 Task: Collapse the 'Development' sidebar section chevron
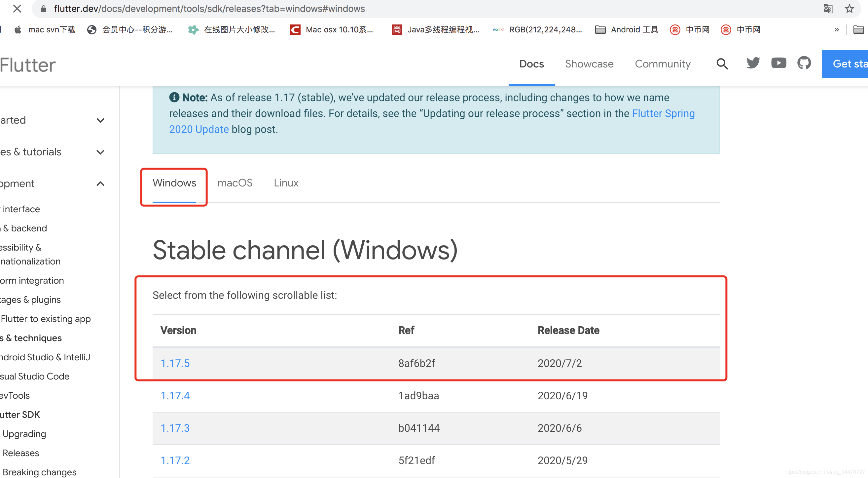100,184
